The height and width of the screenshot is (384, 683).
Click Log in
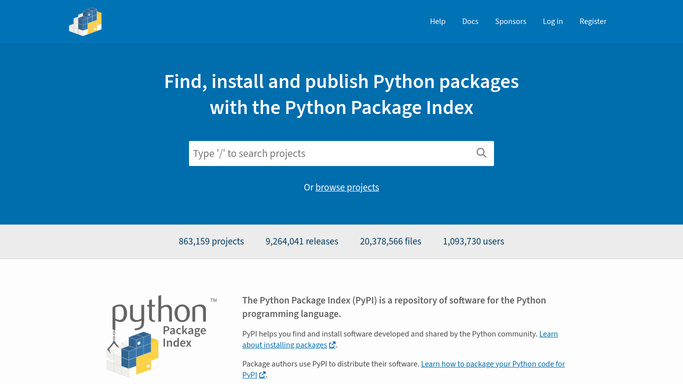click(x=552, y=21)
